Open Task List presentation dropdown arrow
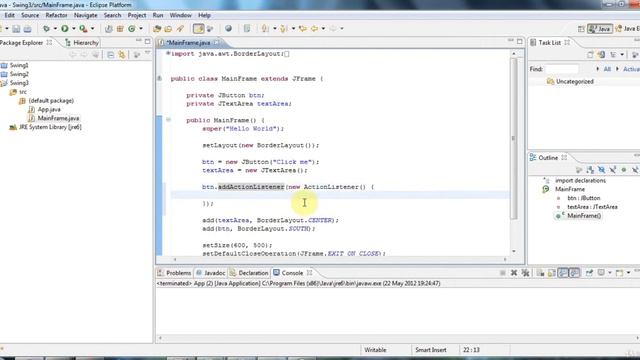The image size is (640, 360). tap(622, 55)
